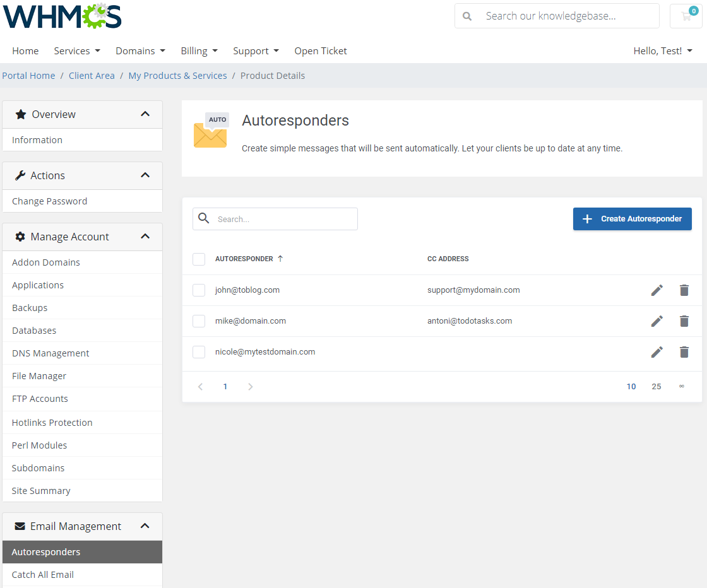Tick the select-all autoresponders checkbox

[x=199, y=259]
